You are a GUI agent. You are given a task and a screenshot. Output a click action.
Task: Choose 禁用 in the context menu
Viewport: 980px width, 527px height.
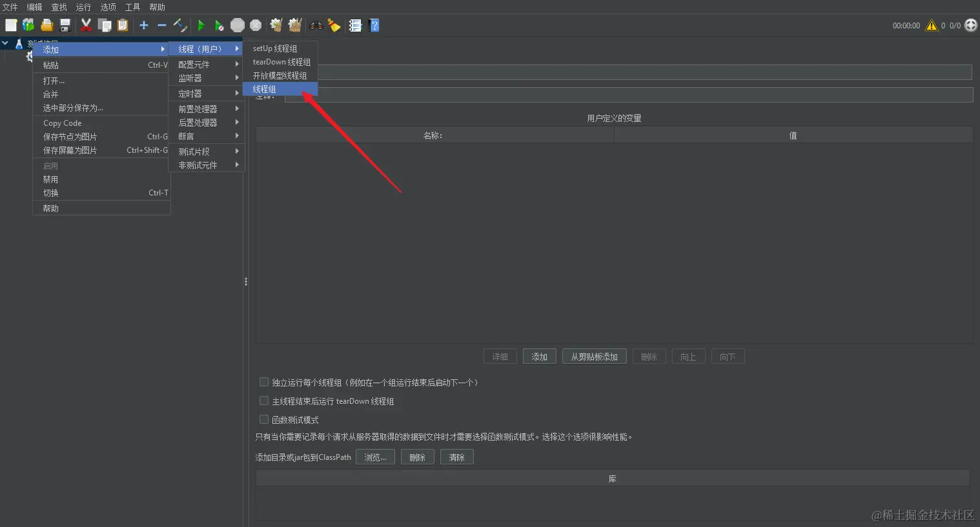click(101, 179)
